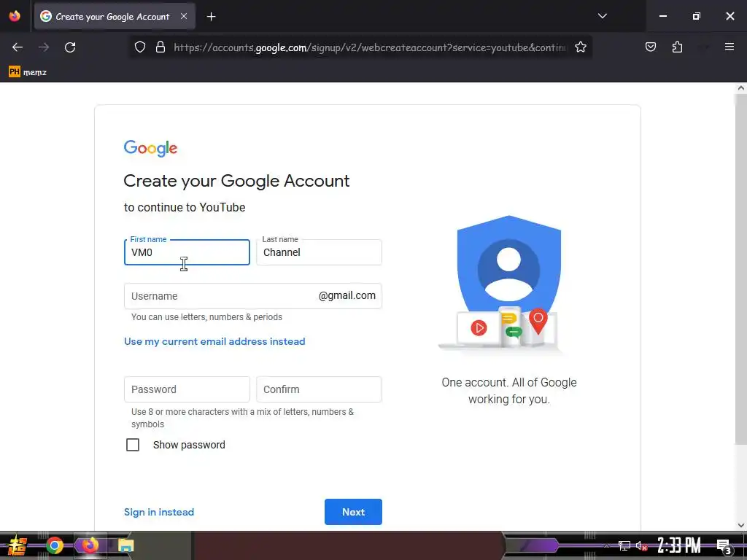The image size is (747, 560).
Task: Click Use my current email address instead
Action: pos(214,341)
